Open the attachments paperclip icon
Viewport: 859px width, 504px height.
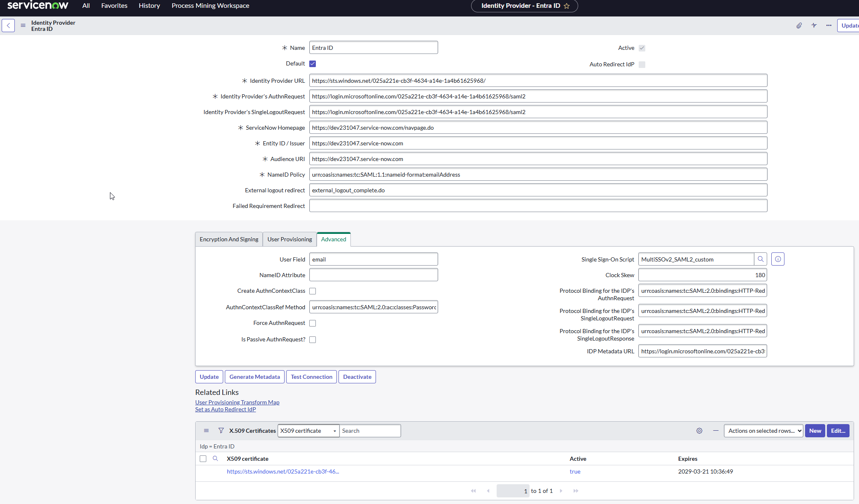[799, 26]
